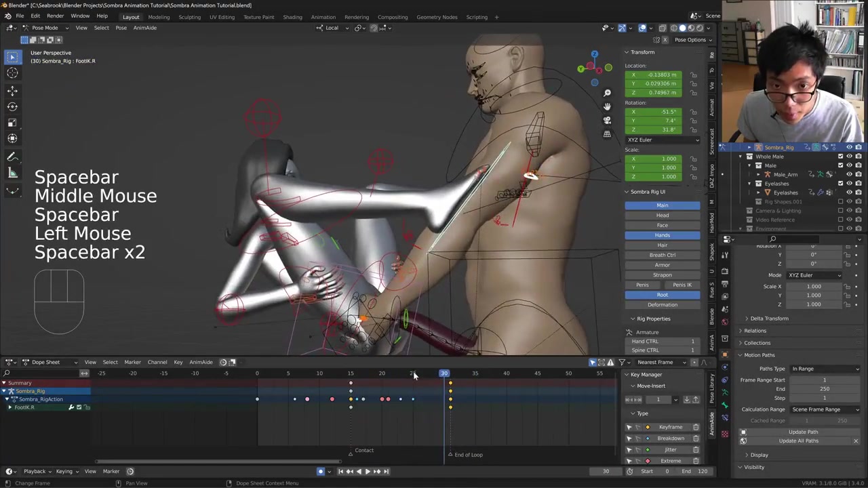Jump to the timeline start frame

point(340,471)
